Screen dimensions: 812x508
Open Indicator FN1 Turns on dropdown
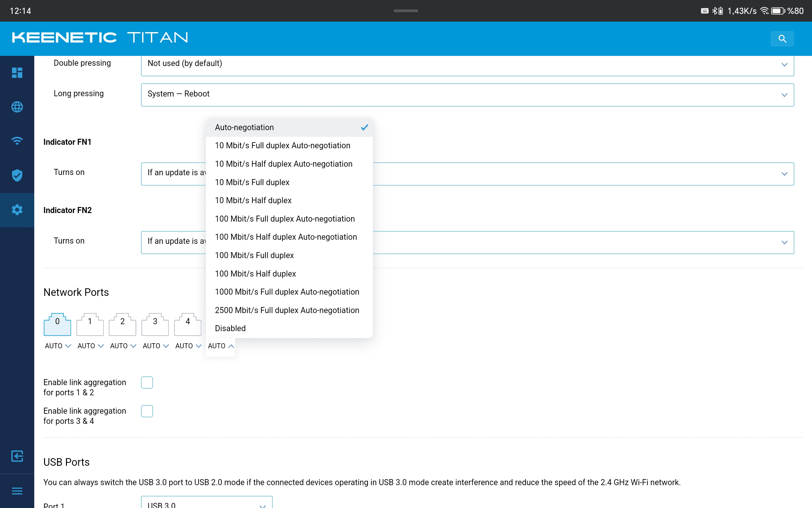click(x=468, y=174)
